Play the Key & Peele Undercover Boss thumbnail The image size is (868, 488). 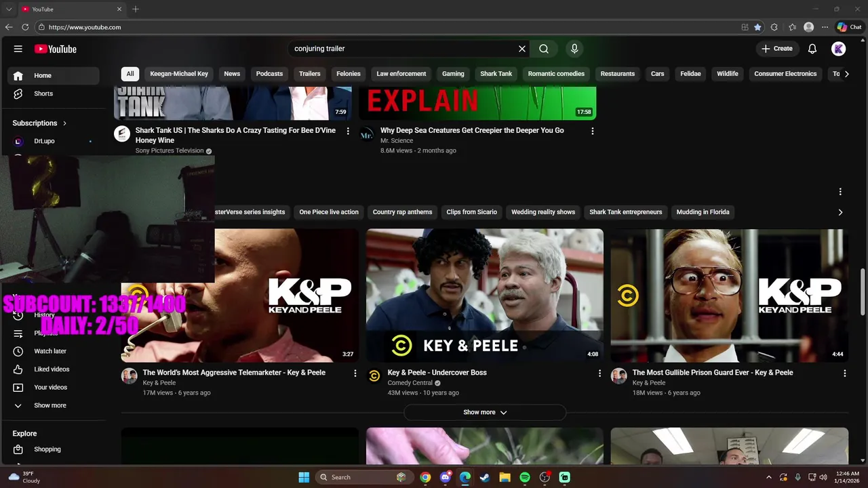click(485, 296)
